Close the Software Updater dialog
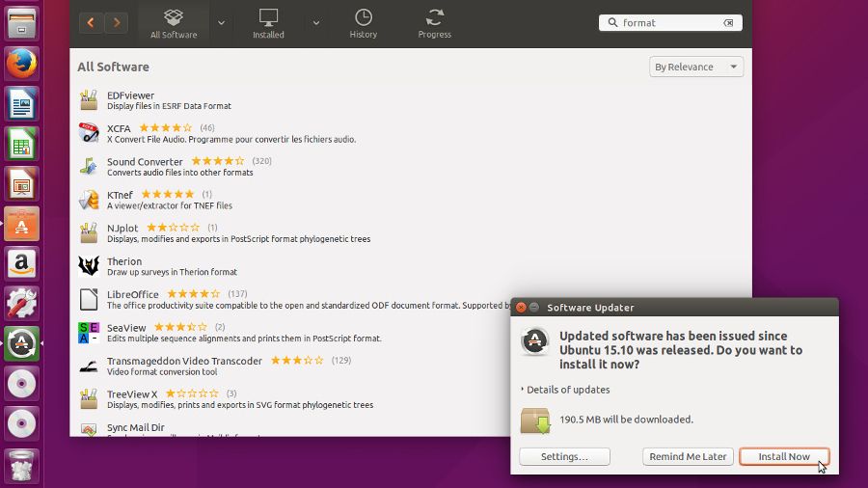This screenshot has width=868, height=488. (x=521, y=307)
